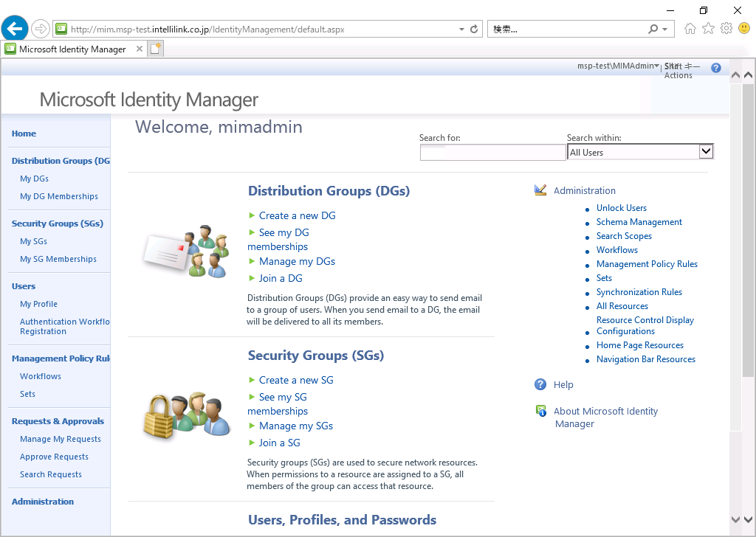Open Workflows in the left sidebar
The width and height of the screenshot is (756, 537).
pyautogui.click(x=41, y=376)
